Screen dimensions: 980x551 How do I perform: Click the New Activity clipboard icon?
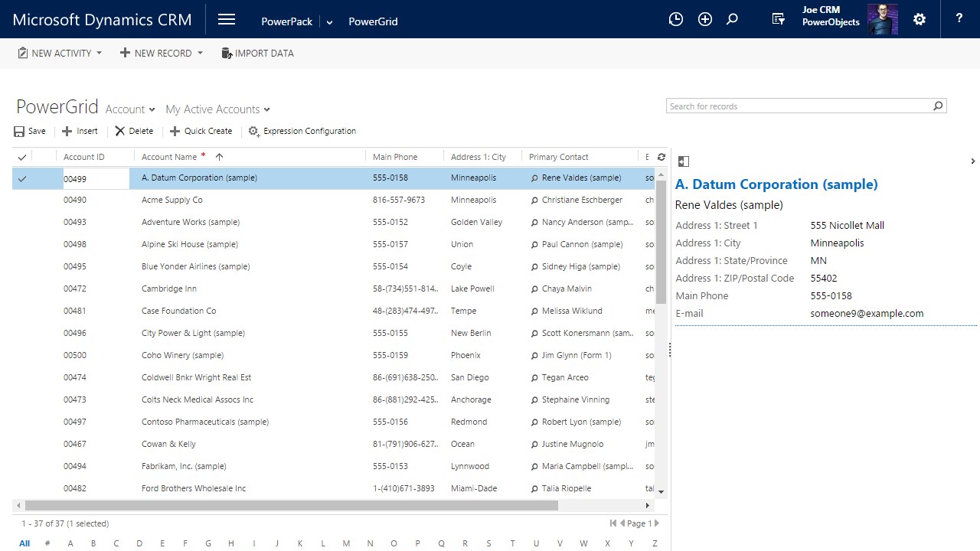[x=23, y=53]
